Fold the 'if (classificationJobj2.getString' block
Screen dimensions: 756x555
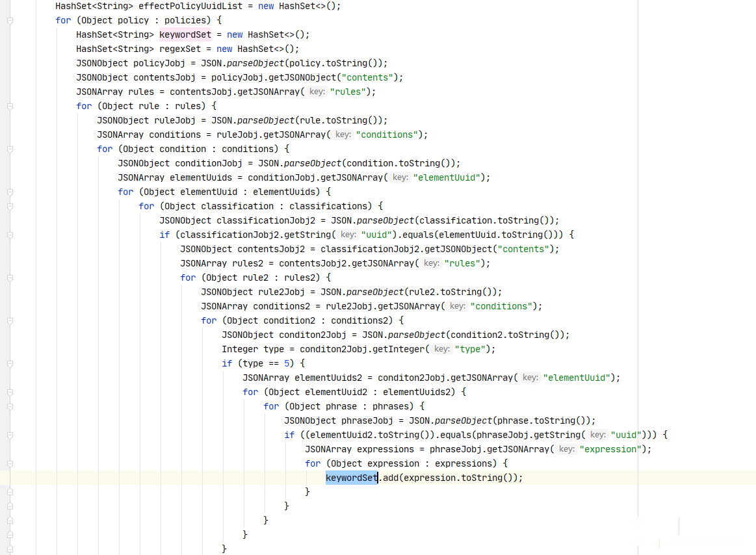[10, 235]
